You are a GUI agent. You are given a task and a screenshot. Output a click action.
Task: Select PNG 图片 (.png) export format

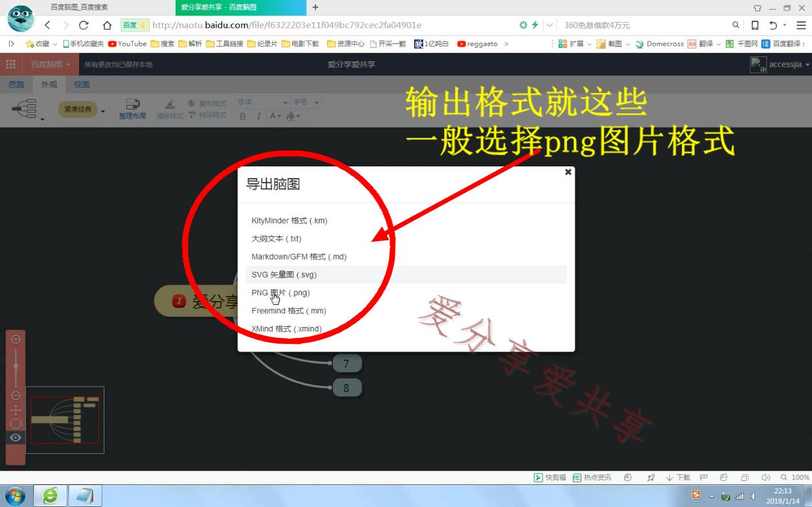point(281,293)
